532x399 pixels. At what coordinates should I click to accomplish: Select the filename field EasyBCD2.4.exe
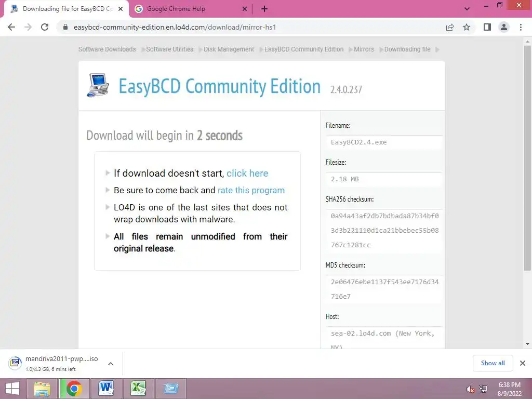point(384,142)
